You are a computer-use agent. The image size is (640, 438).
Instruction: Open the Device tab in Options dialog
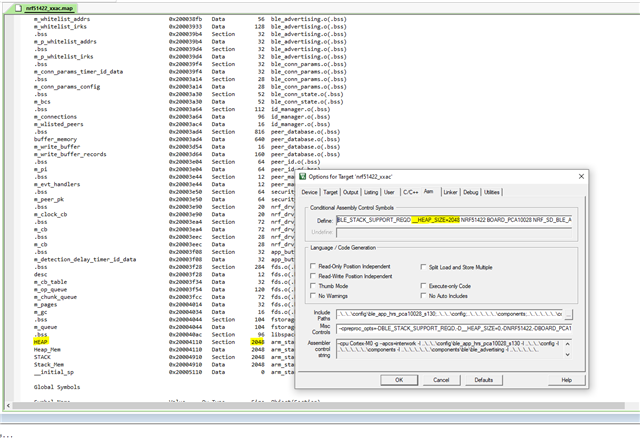[309, 192]
